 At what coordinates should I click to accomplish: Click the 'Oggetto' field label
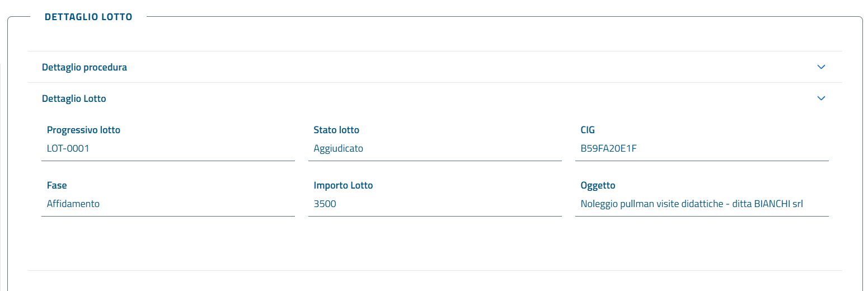pos(598,185)
